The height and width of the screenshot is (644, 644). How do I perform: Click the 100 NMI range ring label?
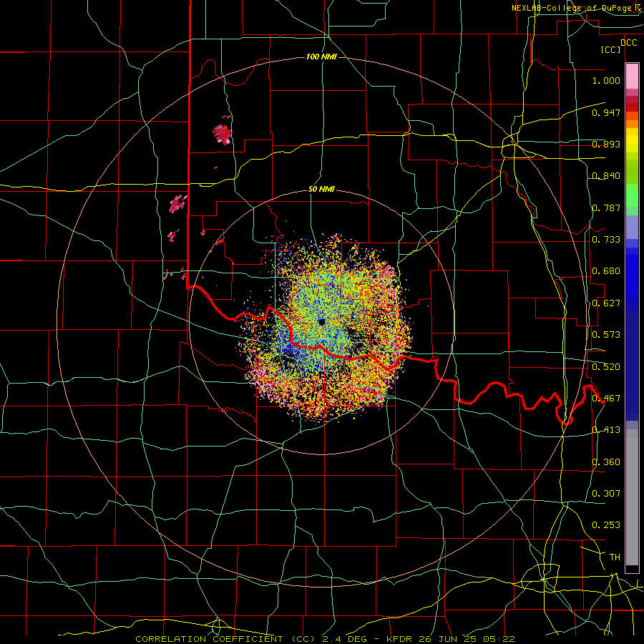(x=321, y=57)
